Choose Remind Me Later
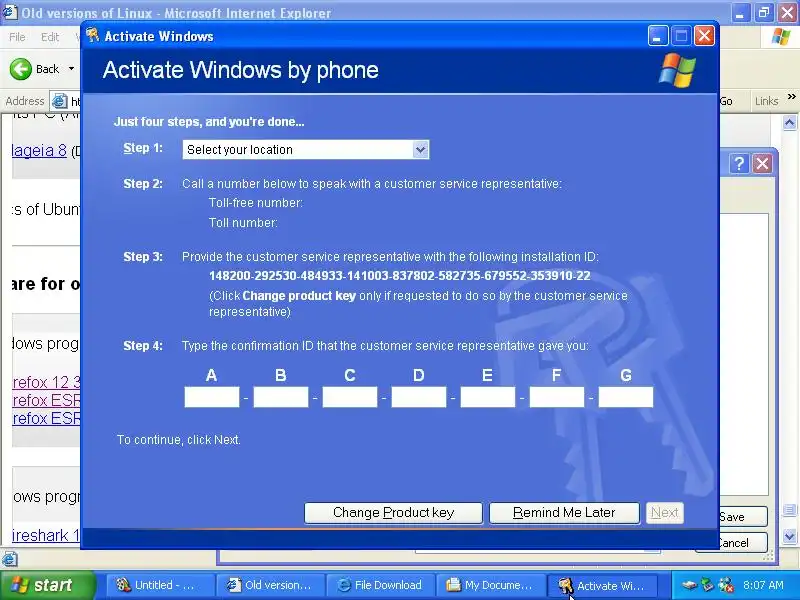This screenshot has width=800, height=600. [x=564, y=513]
